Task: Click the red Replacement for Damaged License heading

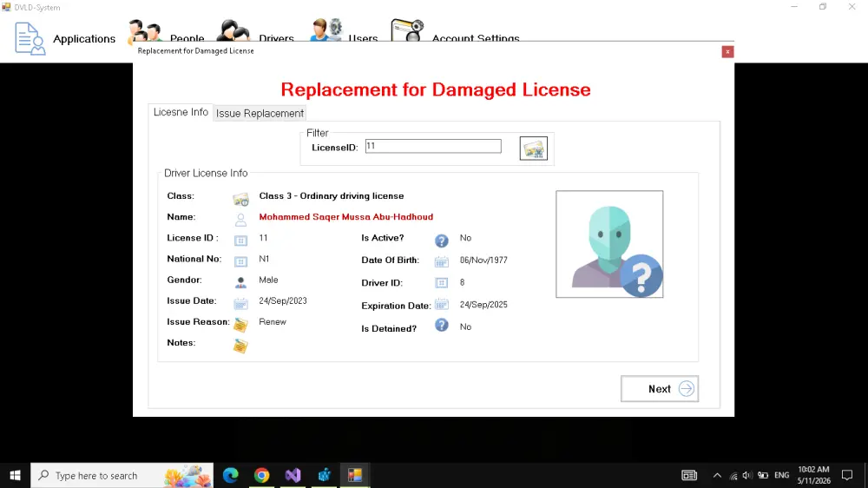Action: (436, 89)
